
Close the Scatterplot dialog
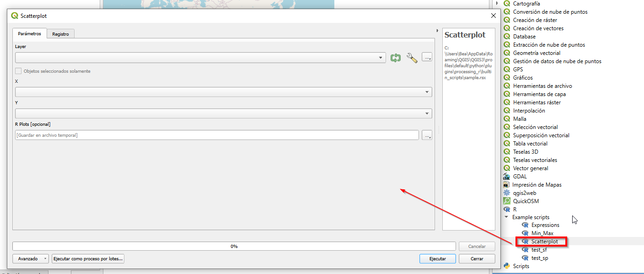click(x=493, y=16)
